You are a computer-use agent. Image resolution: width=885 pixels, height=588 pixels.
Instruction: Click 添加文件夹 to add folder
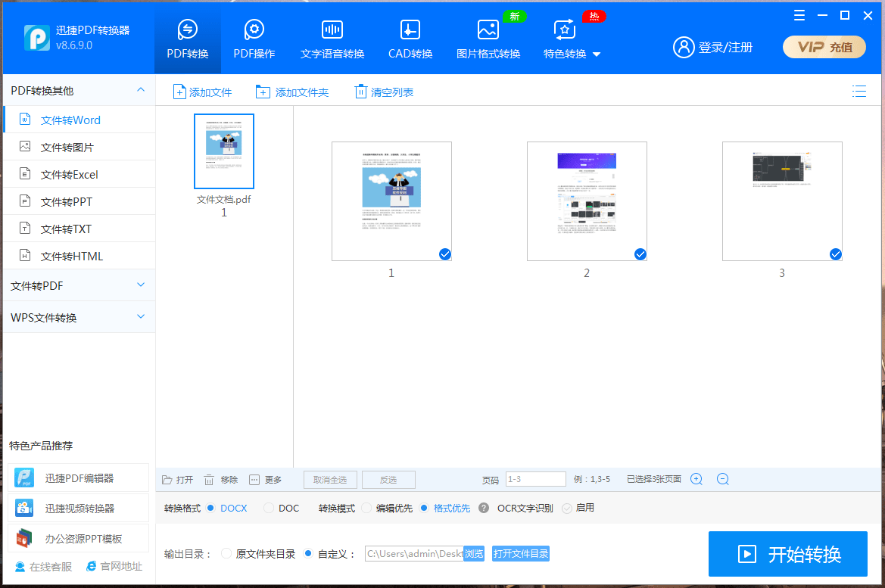click(x=291, y=92)
